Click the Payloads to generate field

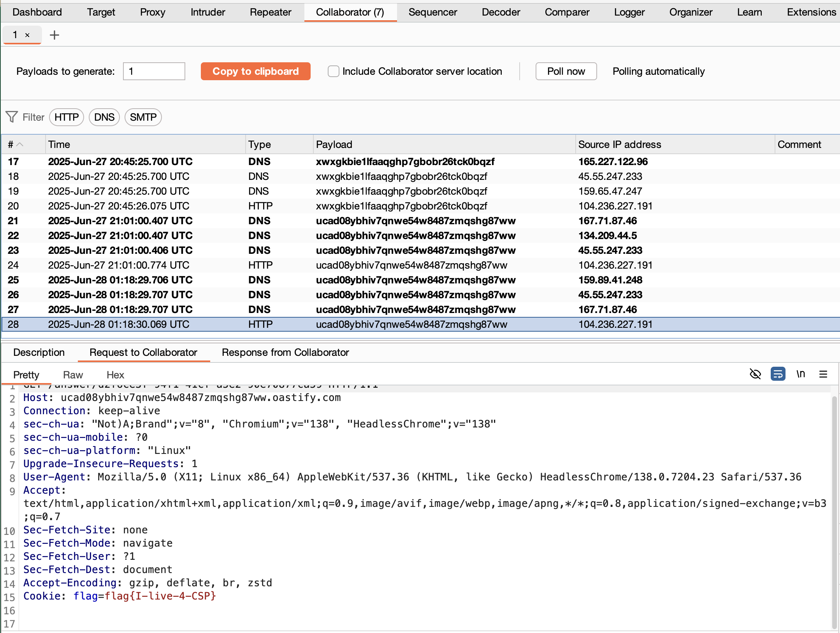coord(154,71)
